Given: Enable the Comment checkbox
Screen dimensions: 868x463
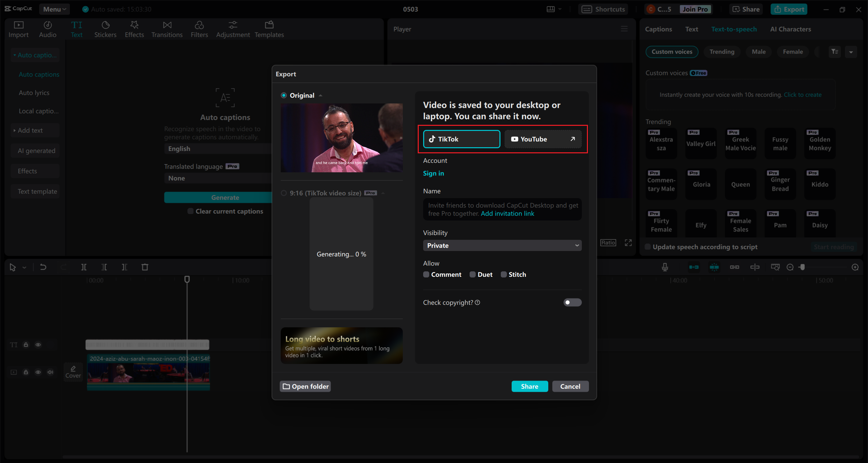Looking at the screenshot, I should (426, 274).
